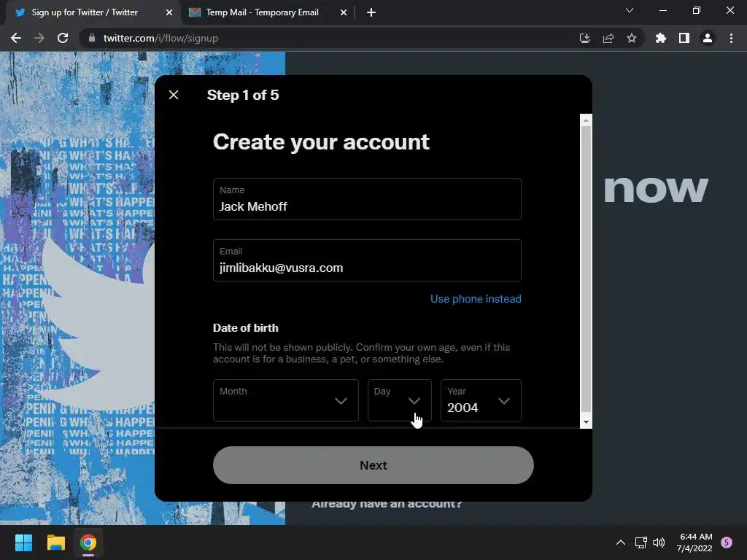
Task: Open network status tray icon
Action: click(640, 542)
